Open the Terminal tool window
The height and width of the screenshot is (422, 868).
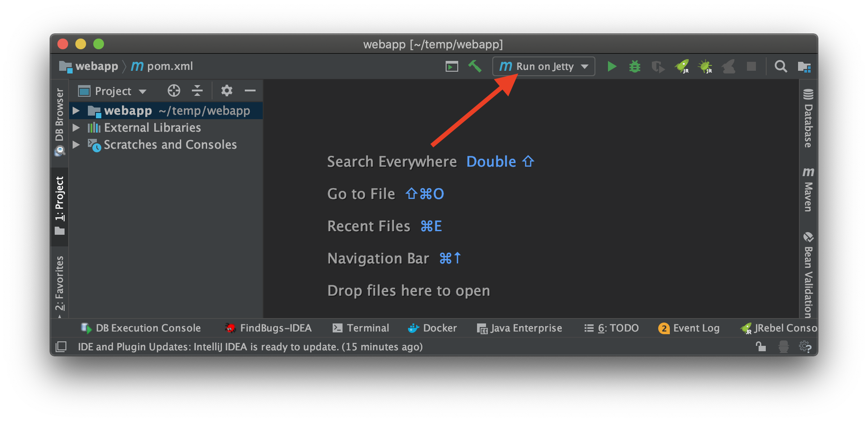(361, 327)
